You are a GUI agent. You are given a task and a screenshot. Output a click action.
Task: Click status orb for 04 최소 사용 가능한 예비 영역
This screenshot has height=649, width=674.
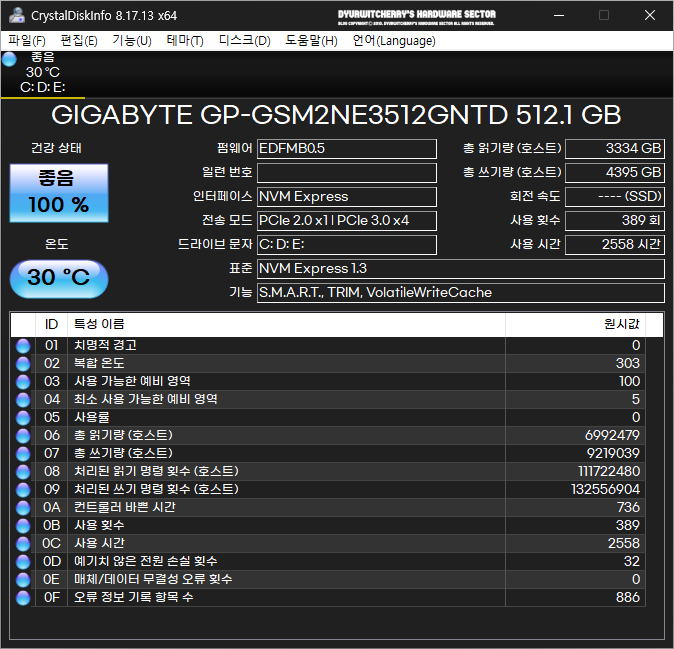(23, 400)
